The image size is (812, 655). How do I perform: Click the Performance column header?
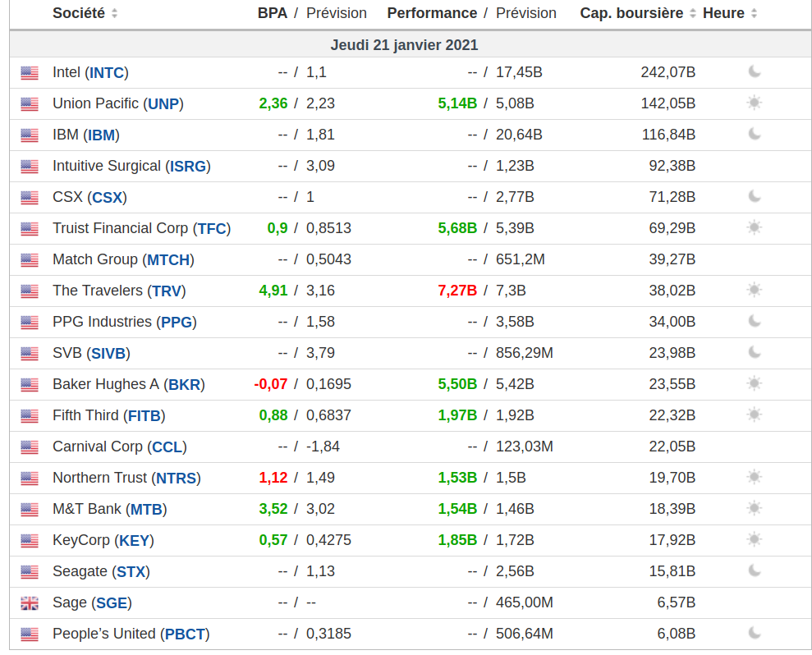[432, 13]
